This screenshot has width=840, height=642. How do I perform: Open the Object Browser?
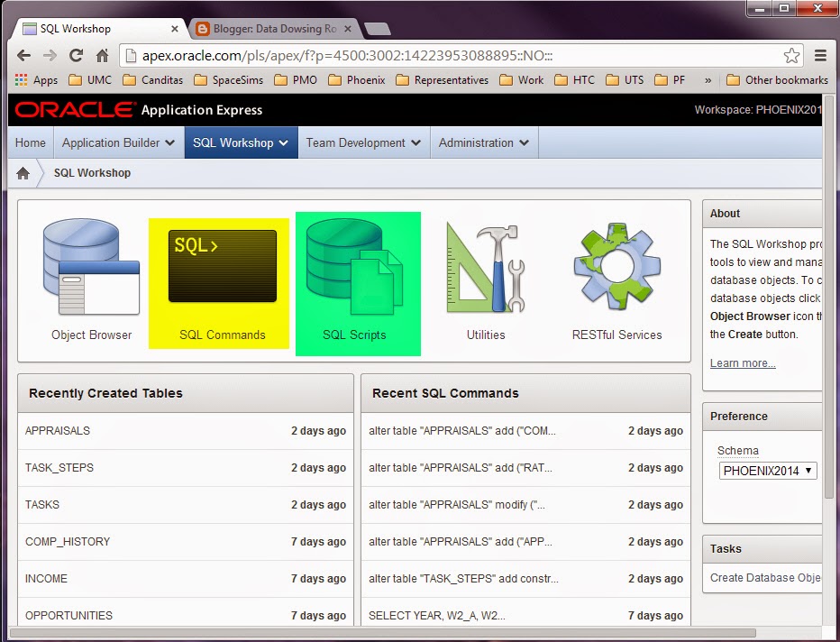click(90, 266)
